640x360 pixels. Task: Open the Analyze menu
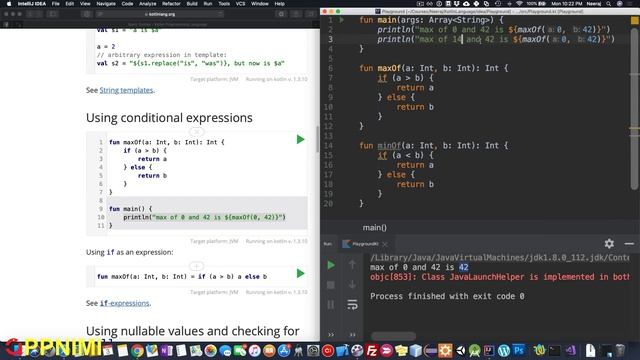(148, 4)
